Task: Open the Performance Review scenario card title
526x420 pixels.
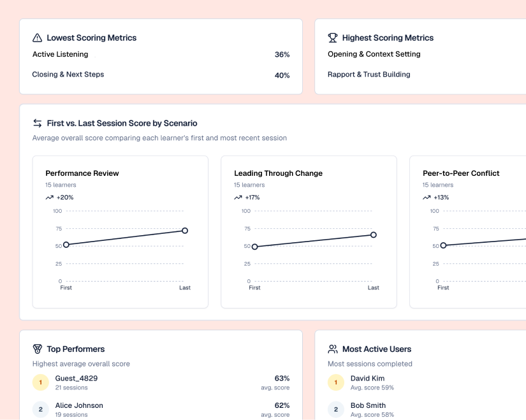Action: point(82,173)
